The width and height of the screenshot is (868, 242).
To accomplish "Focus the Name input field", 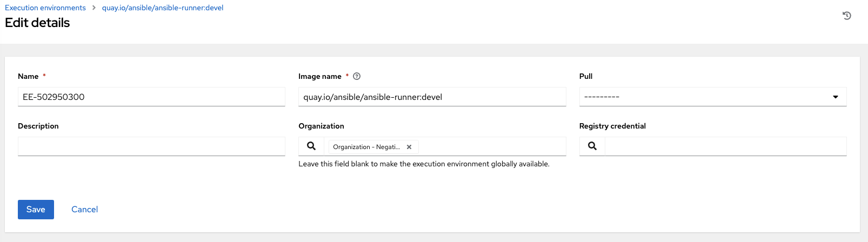I will click(151, 97).
